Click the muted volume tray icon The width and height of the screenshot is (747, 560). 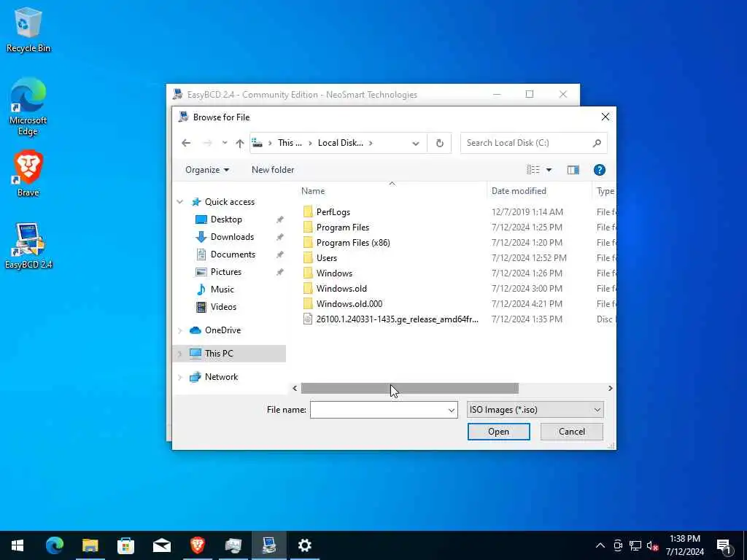tap(652, 545)
